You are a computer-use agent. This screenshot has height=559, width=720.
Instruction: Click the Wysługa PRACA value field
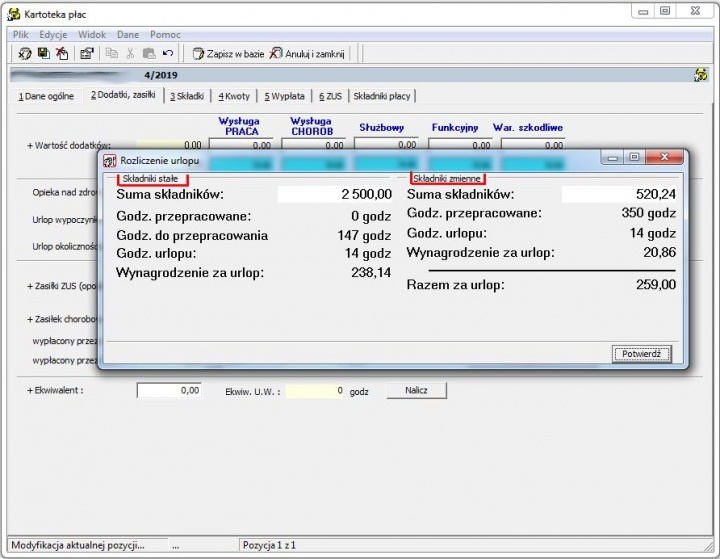[241, 145]
